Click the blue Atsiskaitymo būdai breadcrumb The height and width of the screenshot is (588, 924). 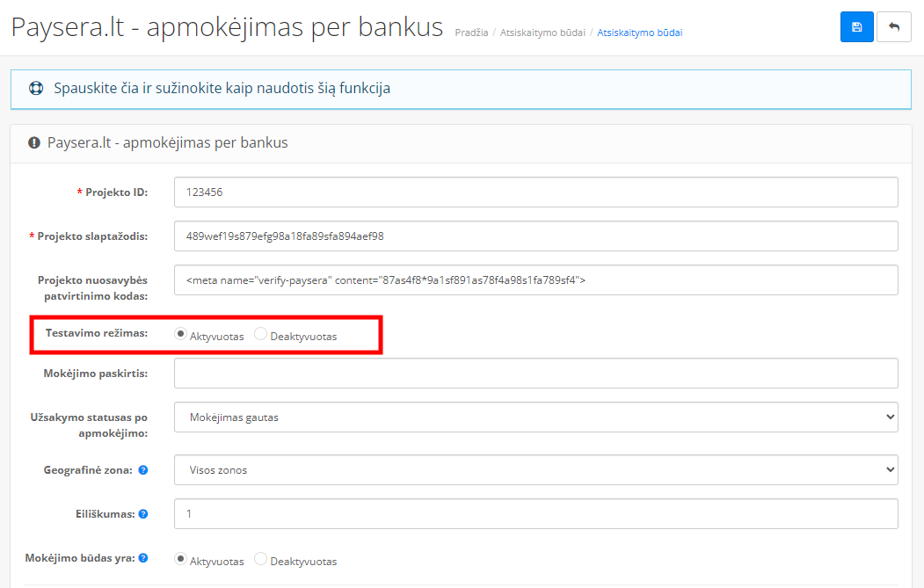639,33
